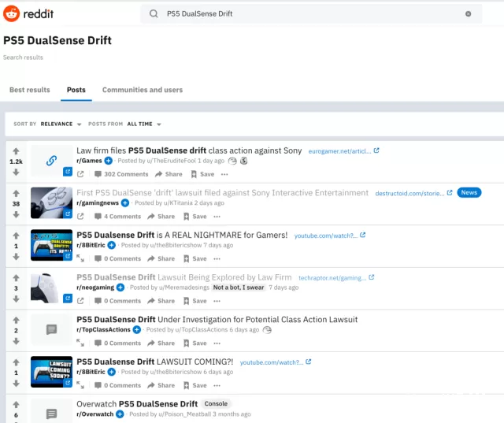This screenshot has width=504, height=423.
Task: Downvote the First PS5 DualSense 'drift' lawsuit post
Action: (16, 214)
